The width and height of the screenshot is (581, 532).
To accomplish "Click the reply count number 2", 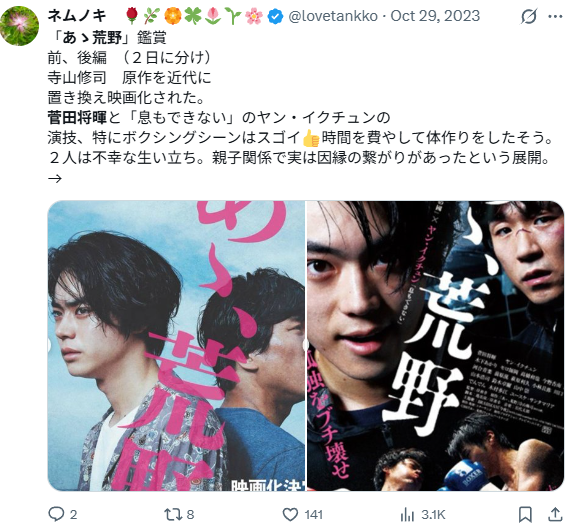I will click(73, 515).
